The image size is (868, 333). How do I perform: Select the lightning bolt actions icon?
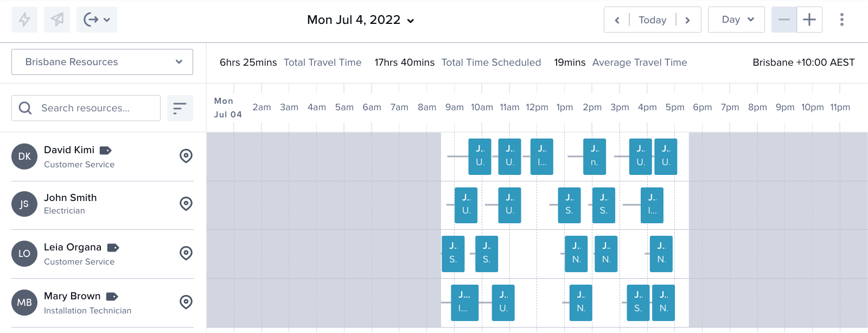[24, 20]
